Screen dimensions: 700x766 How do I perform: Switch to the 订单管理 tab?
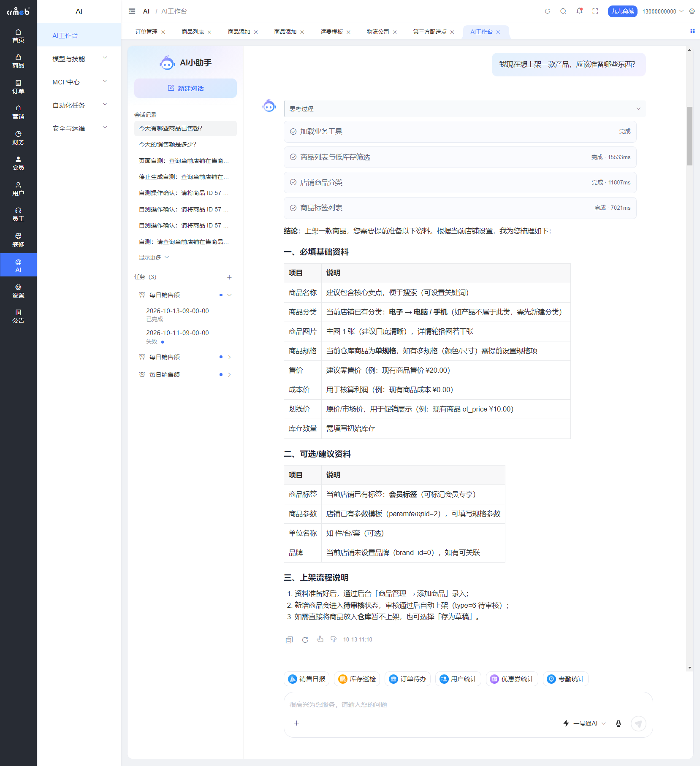pyautogui.click(x=146, y=32)
